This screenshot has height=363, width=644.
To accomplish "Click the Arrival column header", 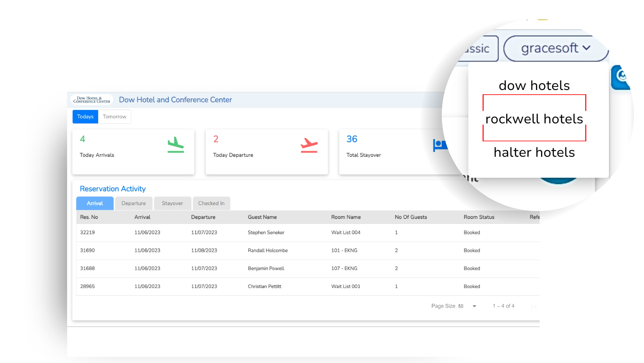I will coord(142,217).
